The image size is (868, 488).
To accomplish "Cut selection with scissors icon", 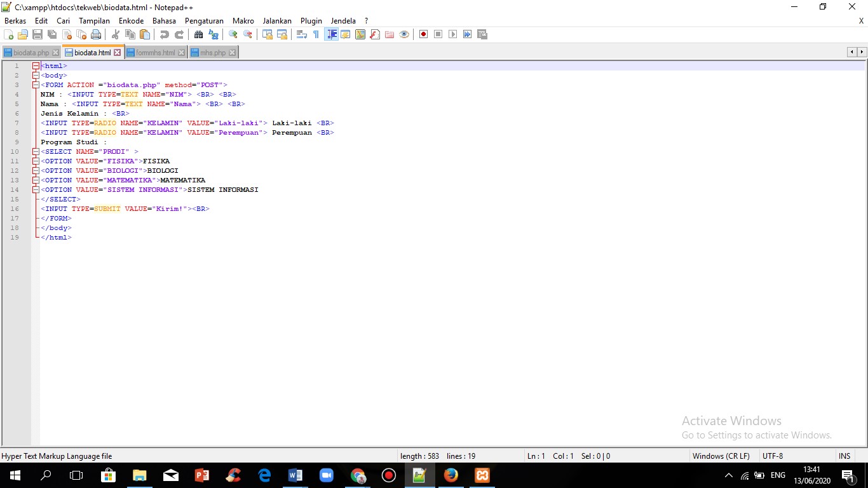I will tap(115, 34).
